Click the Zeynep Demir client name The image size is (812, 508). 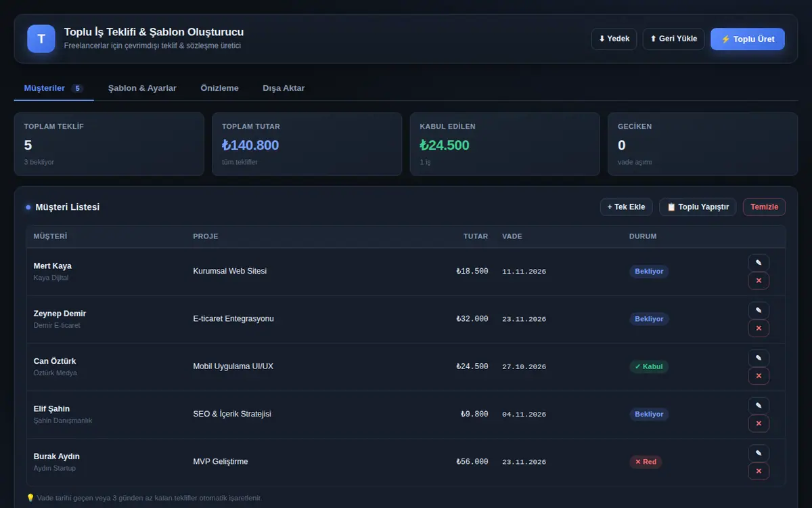coord(60,314)
